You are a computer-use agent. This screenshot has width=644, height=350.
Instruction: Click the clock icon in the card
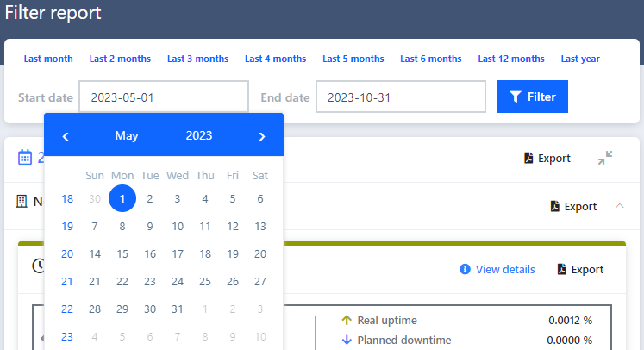click(38, 266)
